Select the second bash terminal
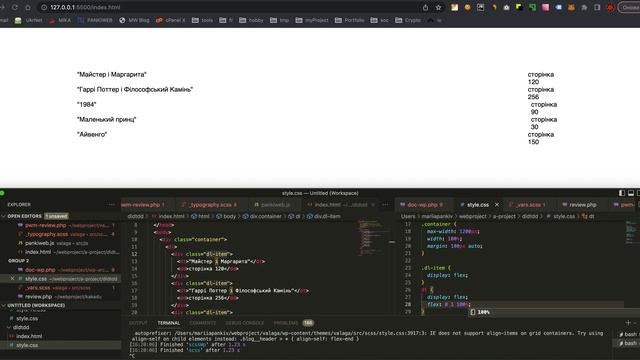Image resolution: width=640 pixels, height=360 pixels. (x=629, y=343)
